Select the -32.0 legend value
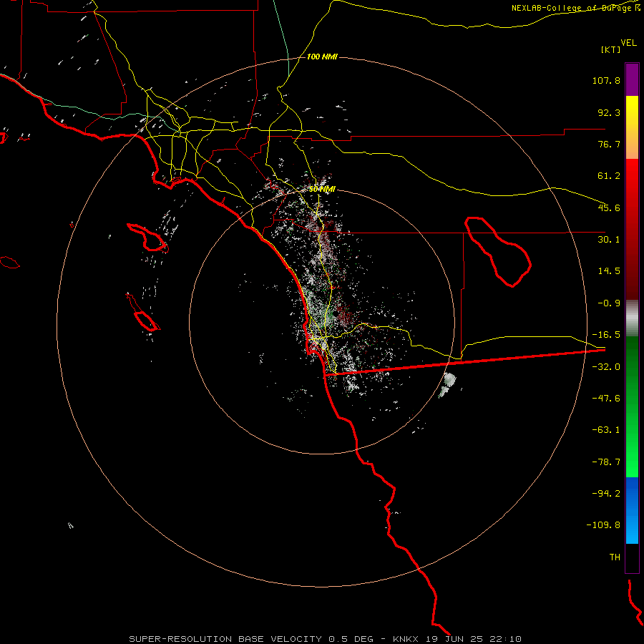This screenshot has height=644, width=644. (606, 367)
